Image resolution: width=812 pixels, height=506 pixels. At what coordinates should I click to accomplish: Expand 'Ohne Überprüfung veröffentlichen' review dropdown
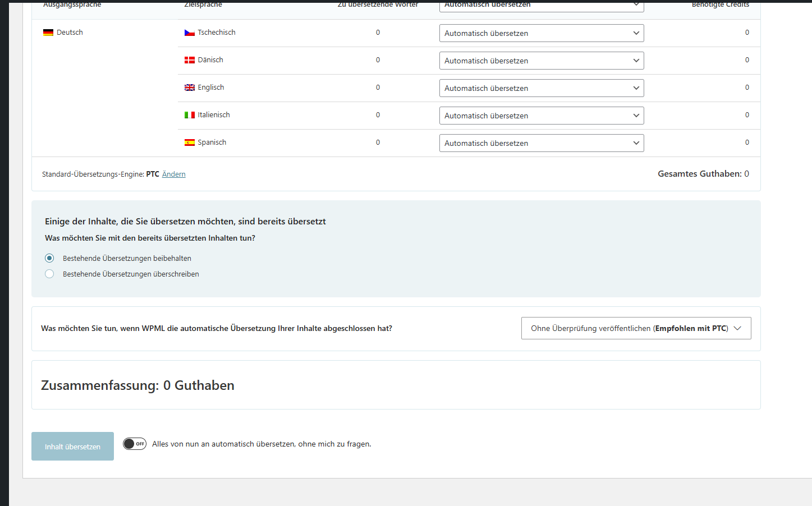(x=636, y=328)
